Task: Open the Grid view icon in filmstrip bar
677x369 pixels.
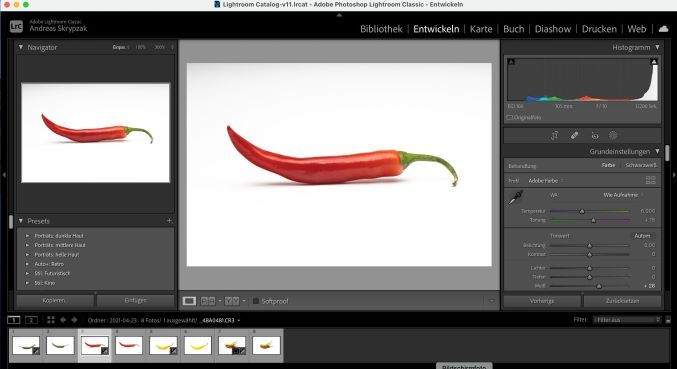Action: click(51, 320)
